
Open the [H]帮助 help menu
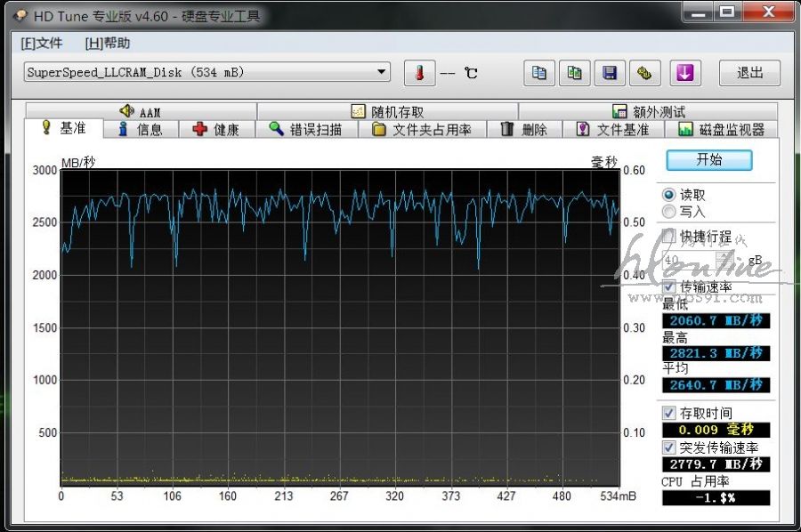(x=107, y=43)
